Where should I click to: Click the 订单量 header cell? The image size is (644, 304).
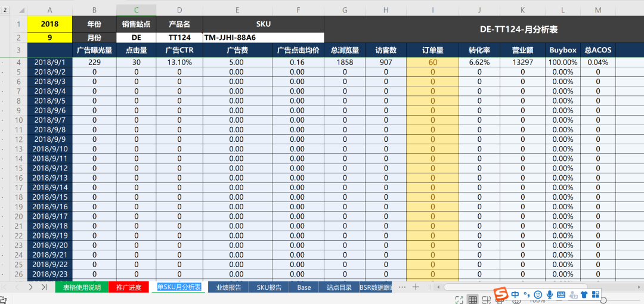pos(432,50)
